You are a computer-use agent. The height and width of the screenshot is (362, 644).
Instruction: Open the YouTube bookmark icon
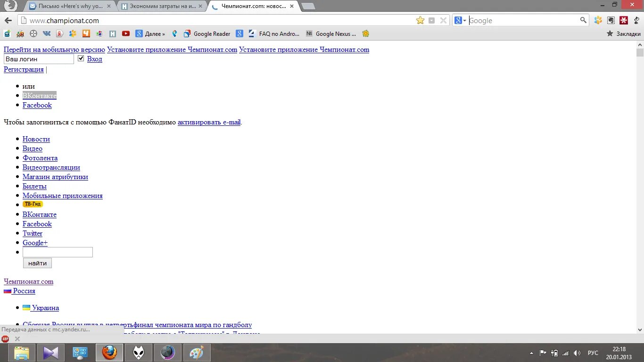[125, 33]
